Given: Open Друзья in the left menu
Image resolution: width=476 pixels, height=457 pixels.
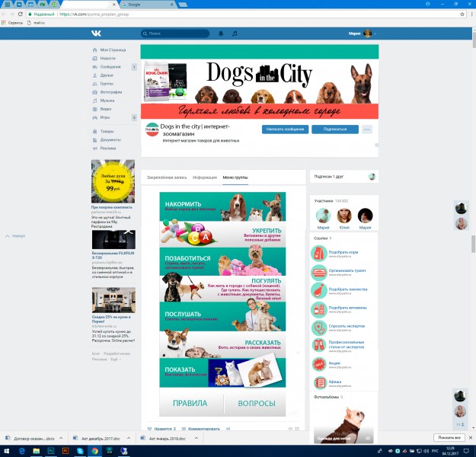Looking at the screenshot, I should point(103,75).
